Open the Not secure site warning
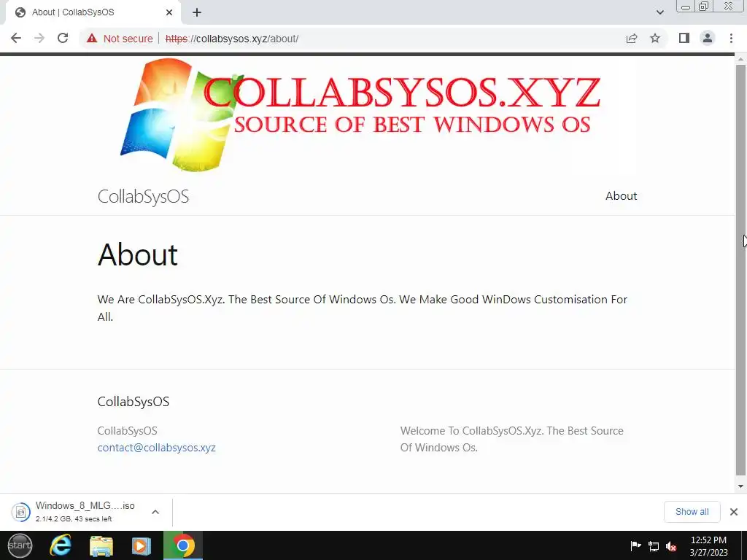The height and width of the screenshot is (560, 747). point(120,39)
